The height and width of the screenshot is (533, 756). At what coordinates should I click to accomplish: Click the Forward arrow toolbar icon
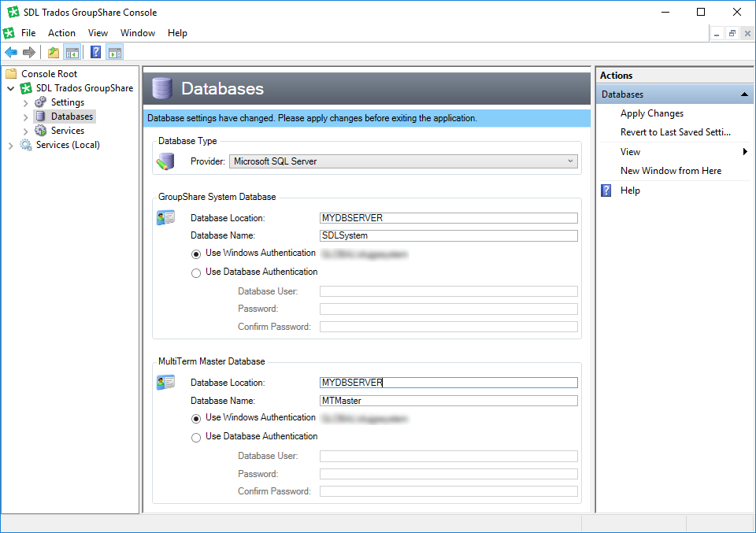pyautogui.click(x=29, y=53)
